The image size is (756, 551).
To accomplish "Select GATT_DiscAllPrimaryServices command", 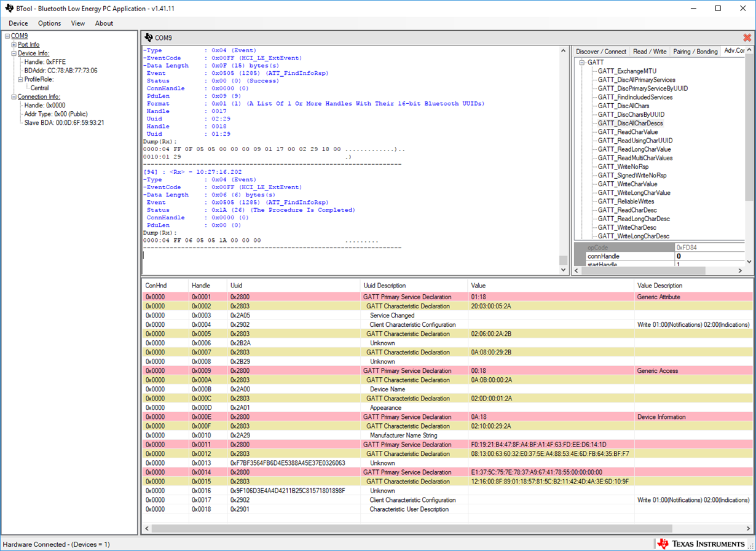I will (x=636, y=80).
